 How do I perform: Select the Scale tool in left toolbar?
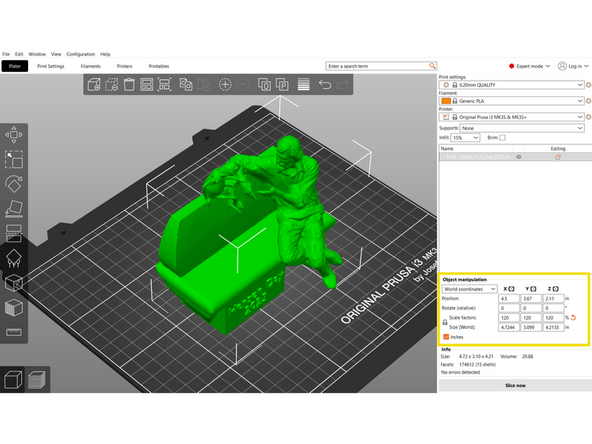[14, 159]
